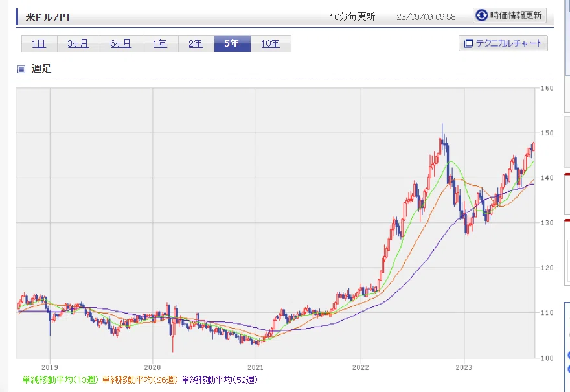This screenshot has height=392, width=570.
Task: Switch to the 10年 chart range
Action: (x=271, y=43)
